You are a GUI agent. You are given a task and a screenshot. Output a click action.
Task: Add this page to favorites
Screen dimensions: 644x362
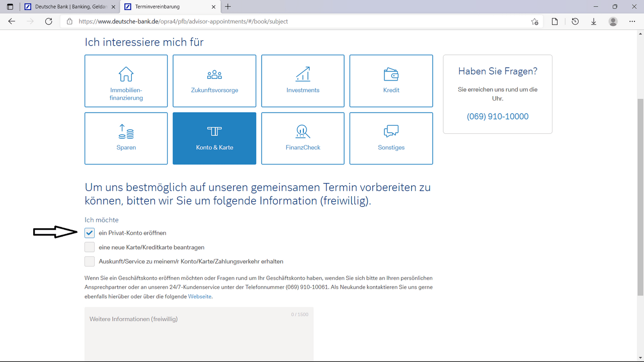coord(535,22)
